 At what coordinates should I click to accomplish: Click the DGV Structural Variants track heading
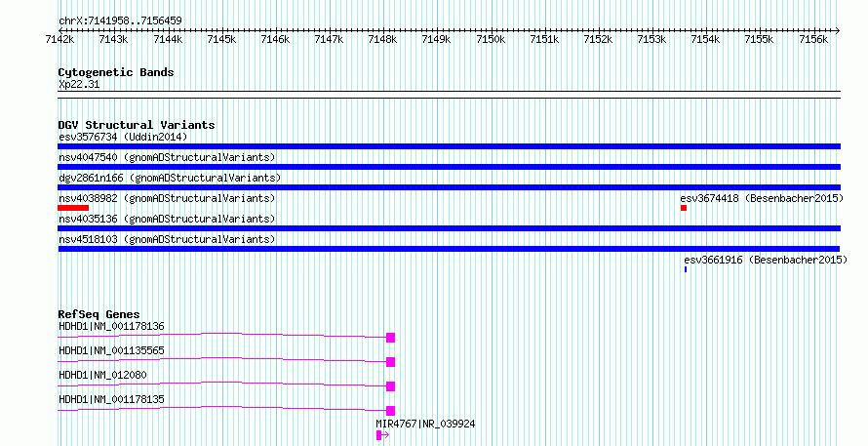click(x=137, y=125)
